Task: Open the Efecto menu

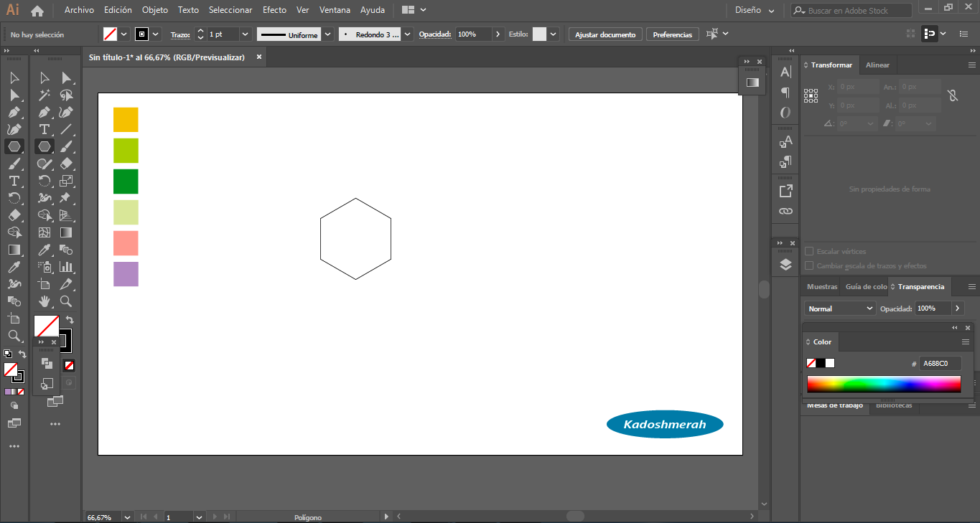Action: click(x=274, y=10)
